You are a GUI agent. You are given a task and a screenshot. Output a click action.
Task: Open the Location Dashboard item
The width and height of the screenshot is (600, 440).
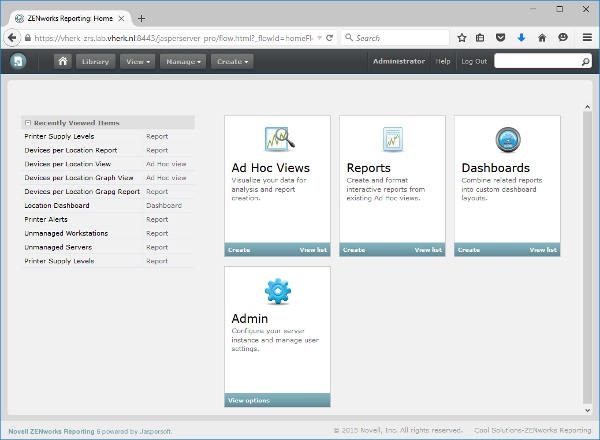click(x=57, y=205)
